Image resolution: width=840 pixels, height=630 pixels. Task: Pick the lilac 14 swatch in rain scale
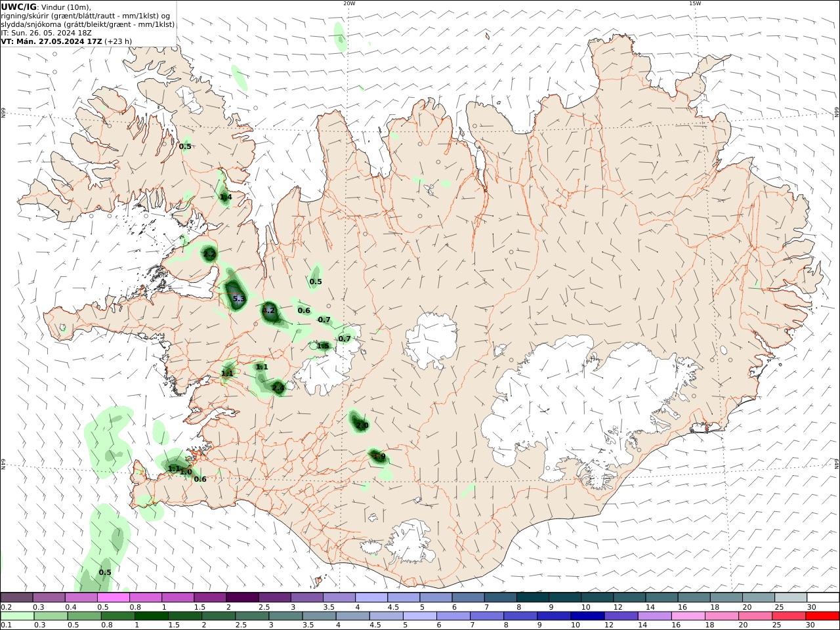(x=654, y=616)
